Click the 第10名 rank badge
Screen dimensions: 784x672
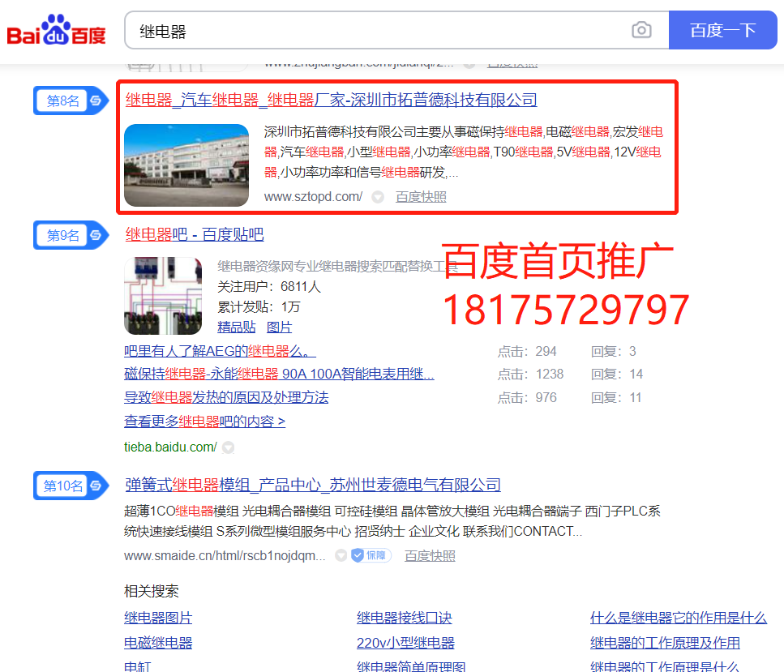click(x=71, y=486)
